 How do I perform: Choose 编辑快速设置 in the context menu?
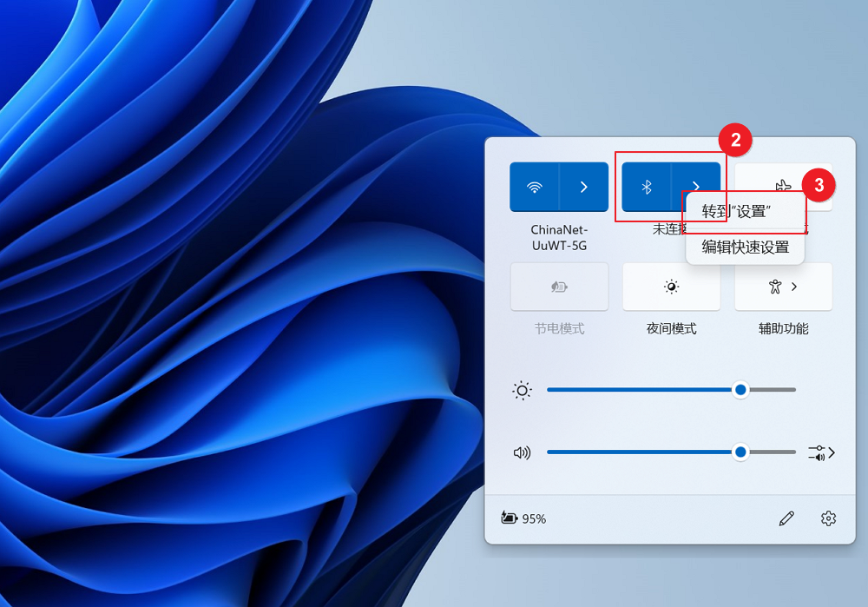[745, 247]
